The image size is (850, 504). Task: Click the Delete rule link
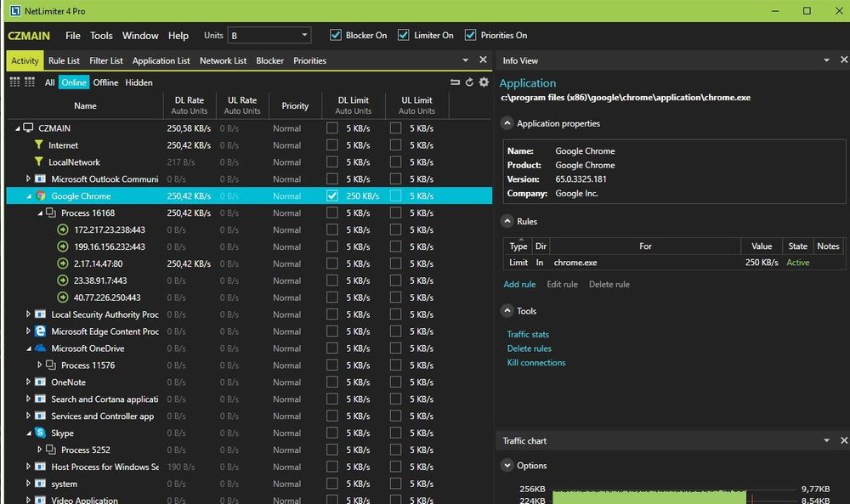click(609, 284)
